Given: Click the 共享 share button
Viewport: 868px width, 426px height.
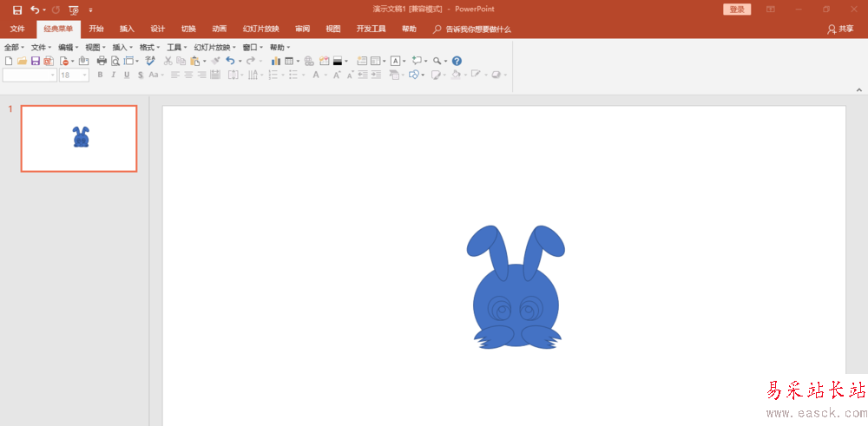Looking at the screenshot, I should (x=840, y=29).
